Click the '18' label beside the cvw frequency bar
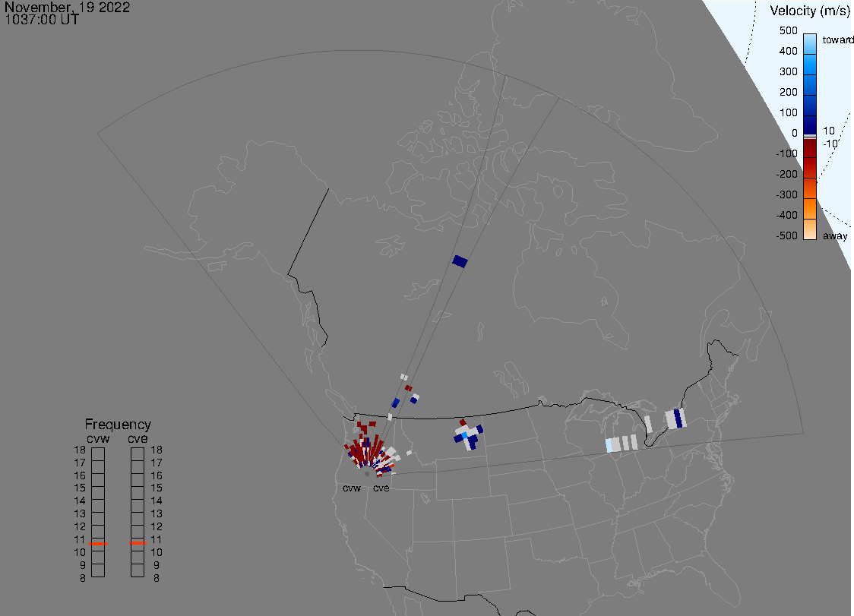854x616 pixels. [x=80, y=450]
